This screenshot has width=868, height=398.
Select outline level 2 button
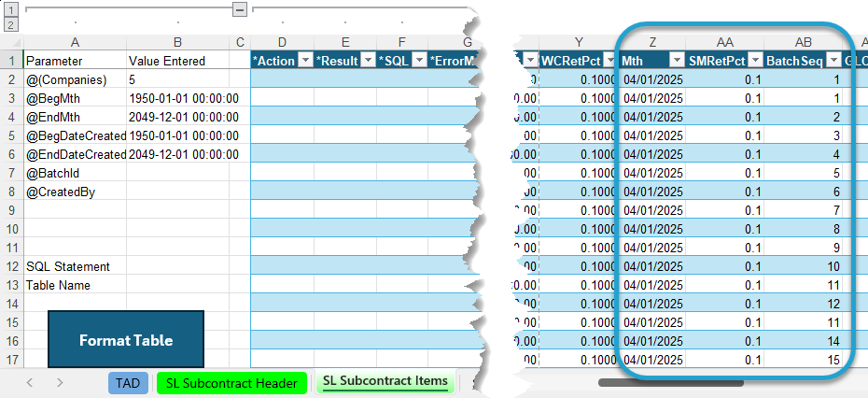pyautogui.click(x=11, y=24)
